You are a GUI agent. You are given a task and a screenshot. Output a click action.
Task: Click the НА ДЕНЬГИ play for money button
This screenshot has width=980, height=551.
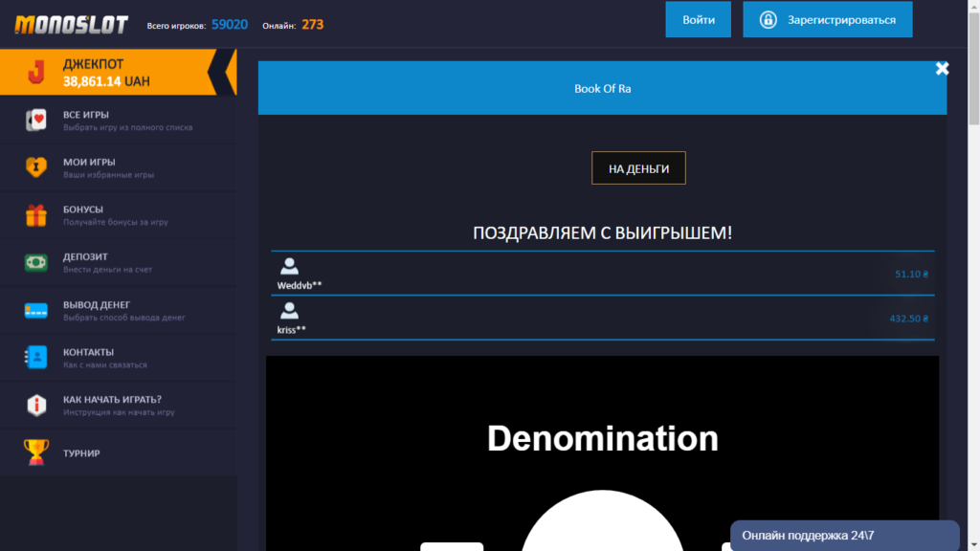tap(638, 168)
